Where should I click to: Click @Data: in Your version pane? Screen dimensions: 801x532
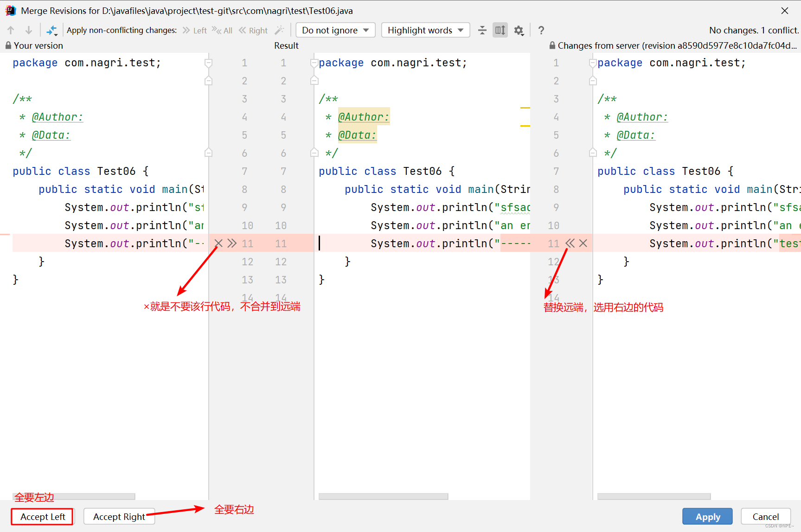51,135
